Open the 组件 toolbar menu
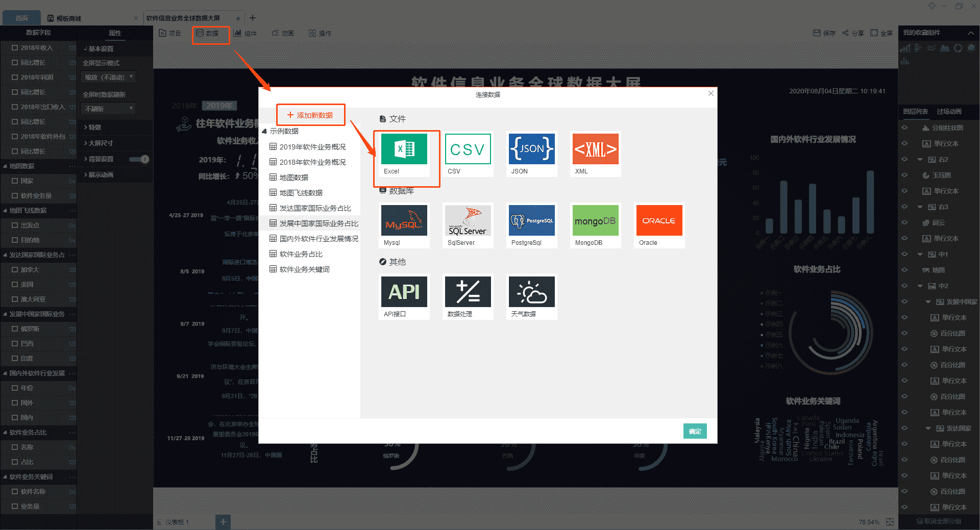Image resolution: width=980 pixels, height=530 pixels. coord(246,33)
